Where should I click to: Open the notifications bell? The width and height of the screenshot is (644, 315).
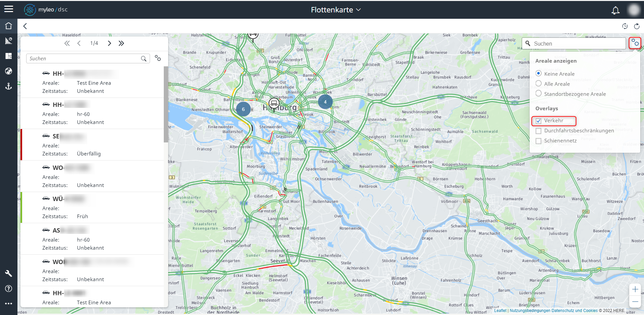click(x=615, y=10)
